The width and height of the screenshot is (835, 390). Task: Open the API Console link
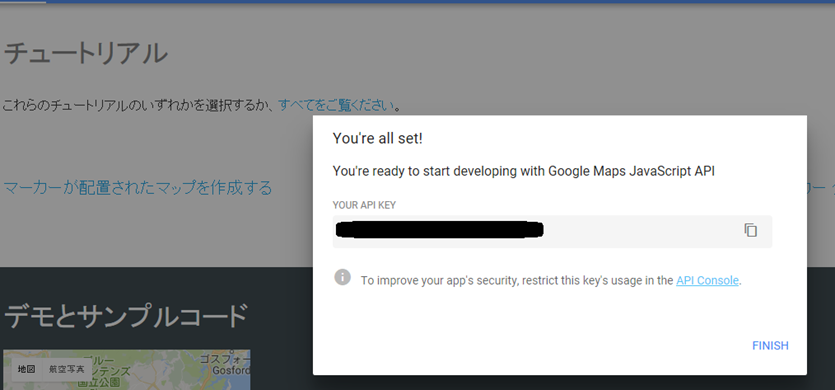coord(707,280)
